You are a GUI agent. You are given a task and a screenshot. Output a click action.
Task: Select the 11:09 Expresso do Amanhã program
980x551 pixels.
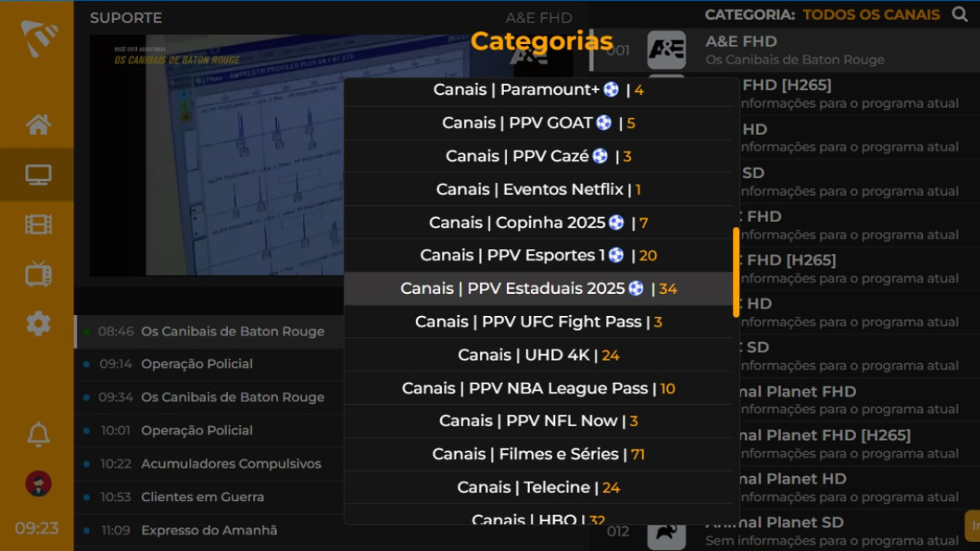(x=209, y=531)
